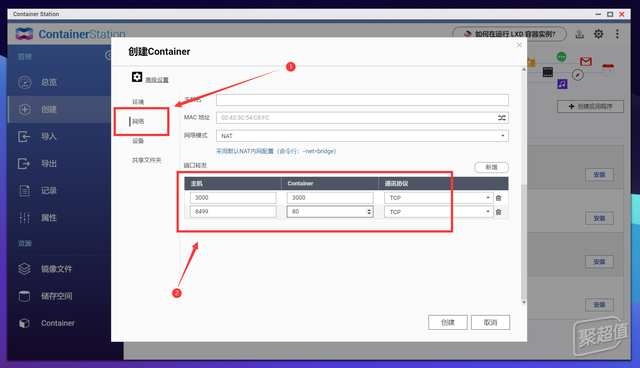The width and height of the screenshot is (640, 368).
Task: Click the 记录 document icon
Action: tap(24, 191)
